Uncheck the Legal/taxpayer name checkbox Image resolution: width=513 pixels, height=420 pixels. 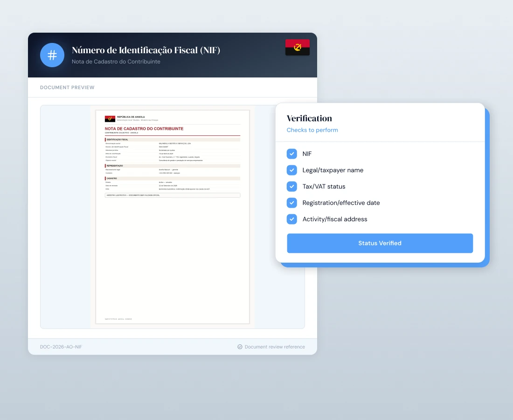(292, 170)
